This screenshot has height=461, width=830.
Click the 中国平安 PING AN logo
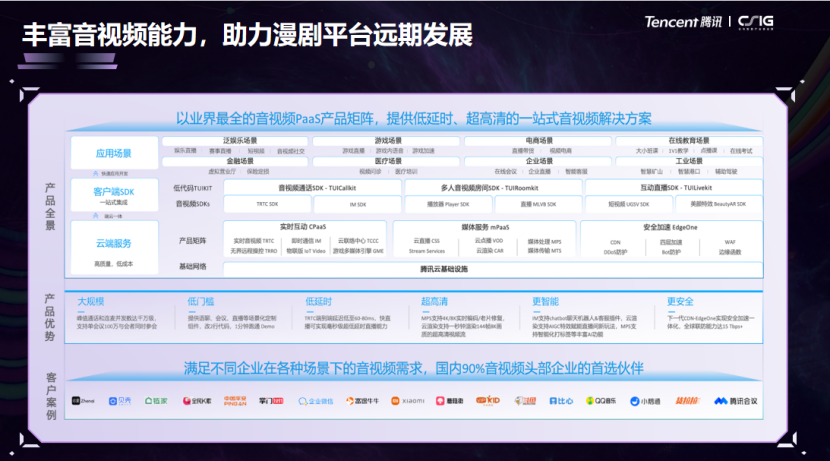coord(235,401)
